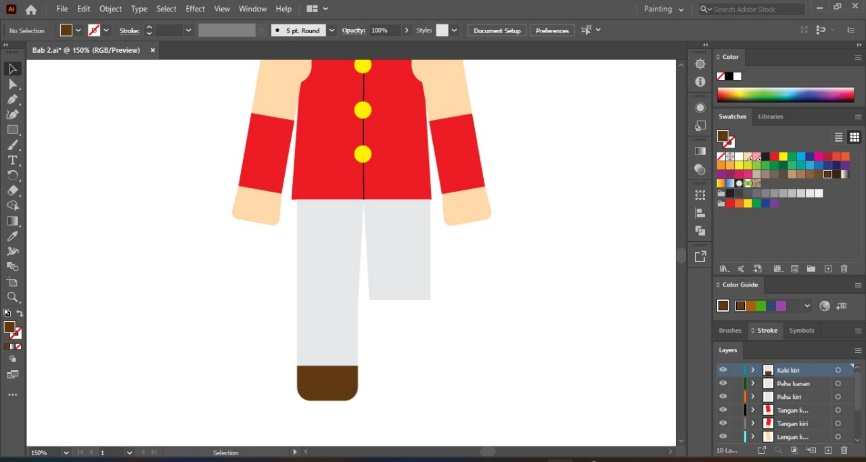866x462 pixels.
Task: Select the Pen tool
Action: pos(12,99)
